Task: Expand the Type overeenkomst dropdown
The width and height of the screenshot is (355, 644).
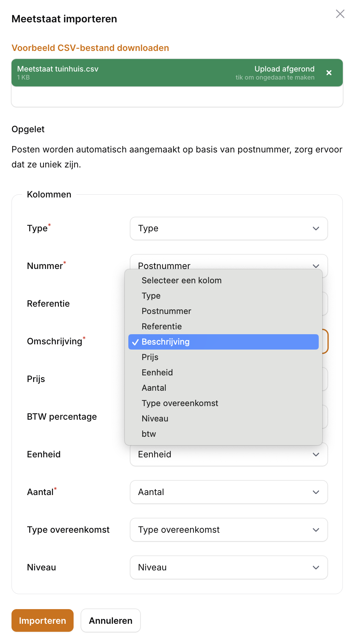Action: (x=228, y=530)
